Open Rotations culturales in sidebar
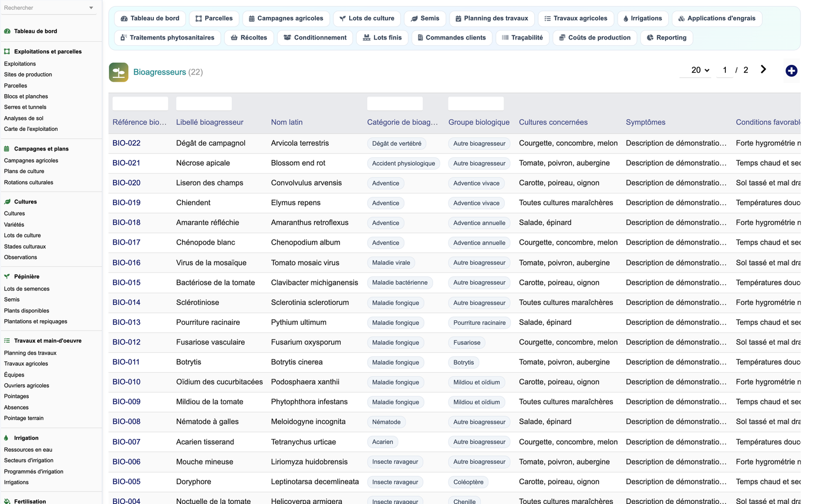The width and height of the screenshot is (815, 504). [x=29, y=183]
